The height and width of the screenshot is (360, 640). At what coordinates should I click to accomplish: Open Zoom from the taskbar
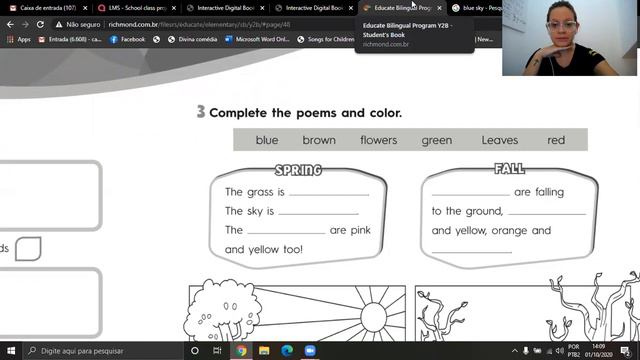(310, 351)
